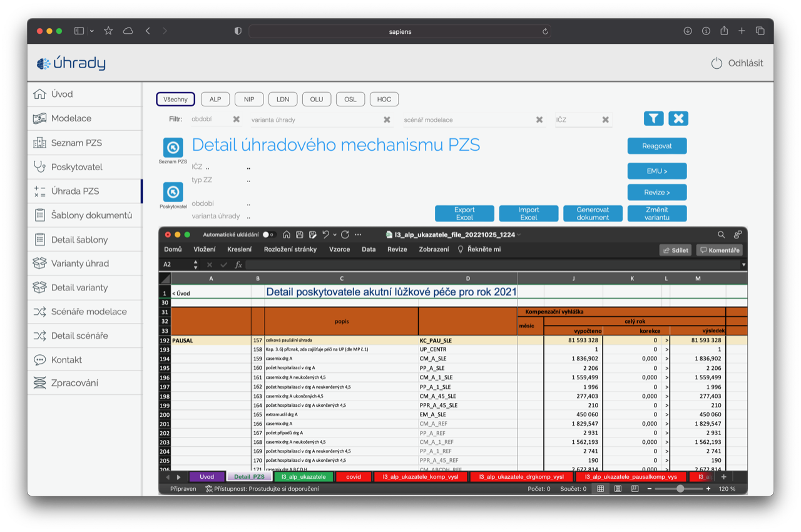Select the OLU filter option

pyautogui.click(x=317, y=100)
